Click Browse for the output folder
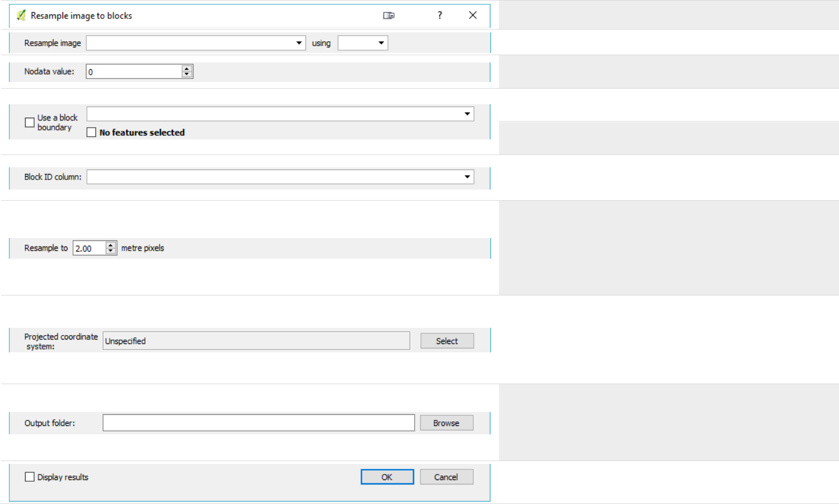This screenshot has width=839, height=504. point(446,423)
